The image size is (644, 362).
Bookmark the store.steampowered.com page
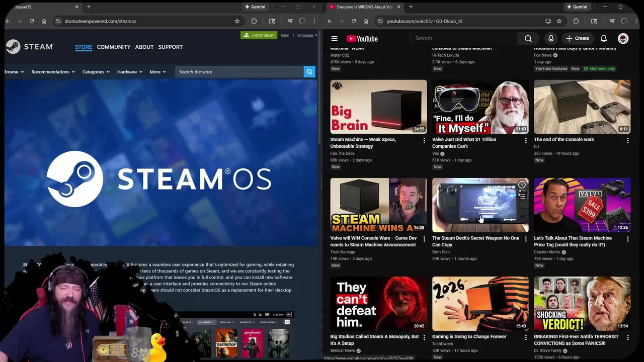pos(237,21)
